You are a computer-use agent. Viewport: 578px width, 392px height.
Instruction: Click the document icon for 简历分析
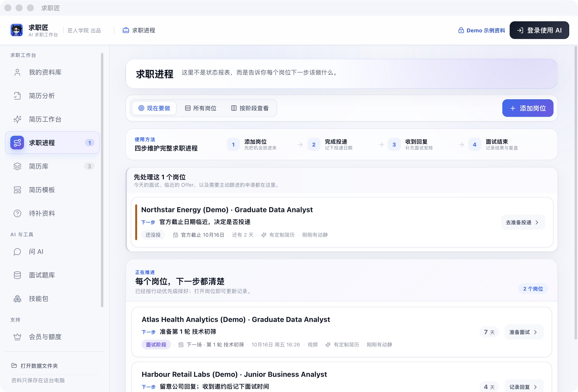pyautogui.click(x=17, y=96)
